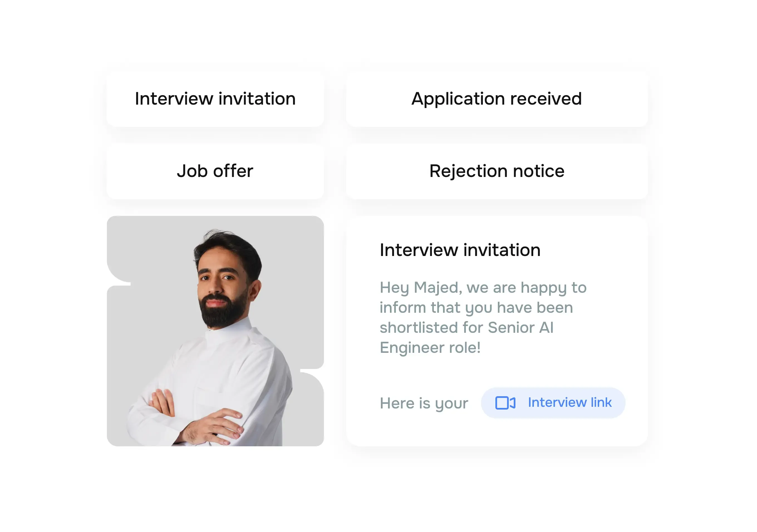The height and width of the screenshot is (532, 757).
Task: Click the word 'offer' on Job card
Action: click(233, 171)
